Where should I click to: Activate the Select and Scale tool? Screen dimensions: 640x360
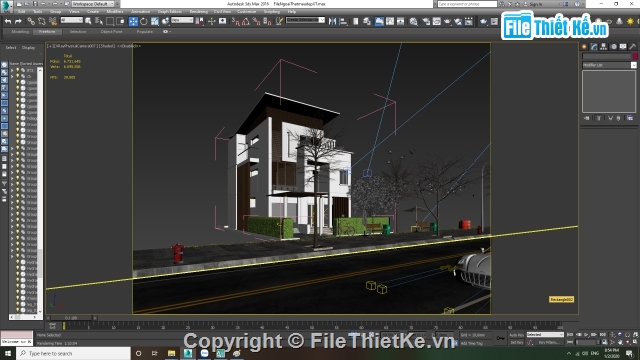point(155,21)
